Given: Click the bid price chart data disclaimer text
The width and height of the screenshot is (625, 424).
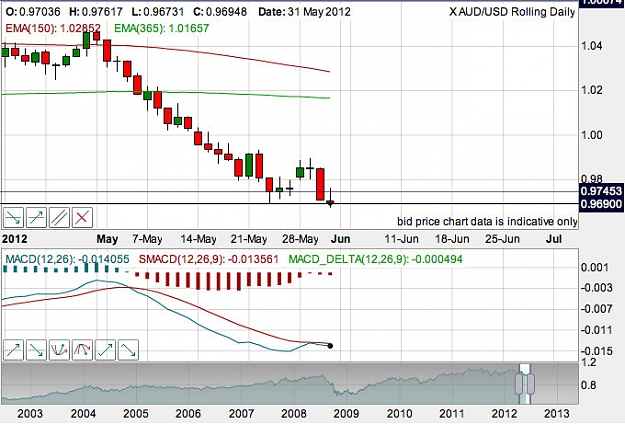Looking at the screenshot, I should (x=487, y=222).
